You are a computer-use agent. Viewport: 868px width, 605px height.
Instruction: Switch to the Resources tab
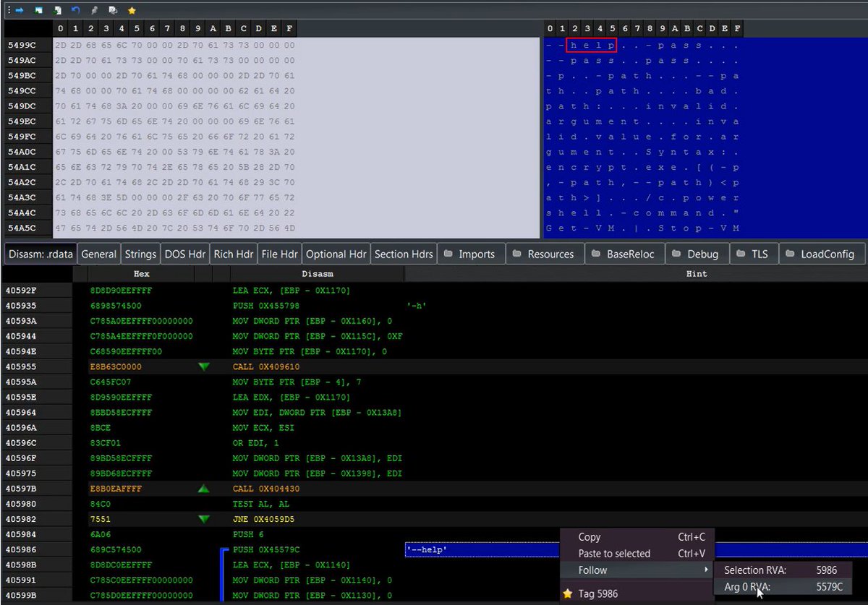click(544, 254)
